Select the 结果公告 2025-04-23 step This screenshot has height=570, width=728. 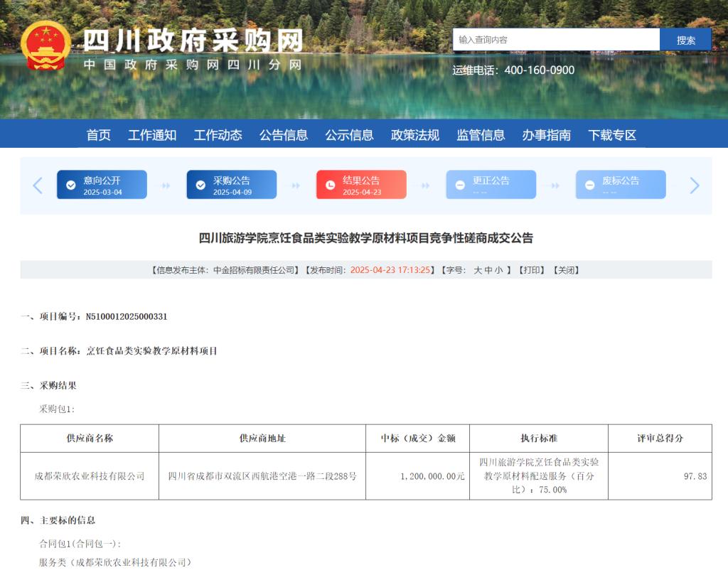pyautogui.click(x=361, y=185)
